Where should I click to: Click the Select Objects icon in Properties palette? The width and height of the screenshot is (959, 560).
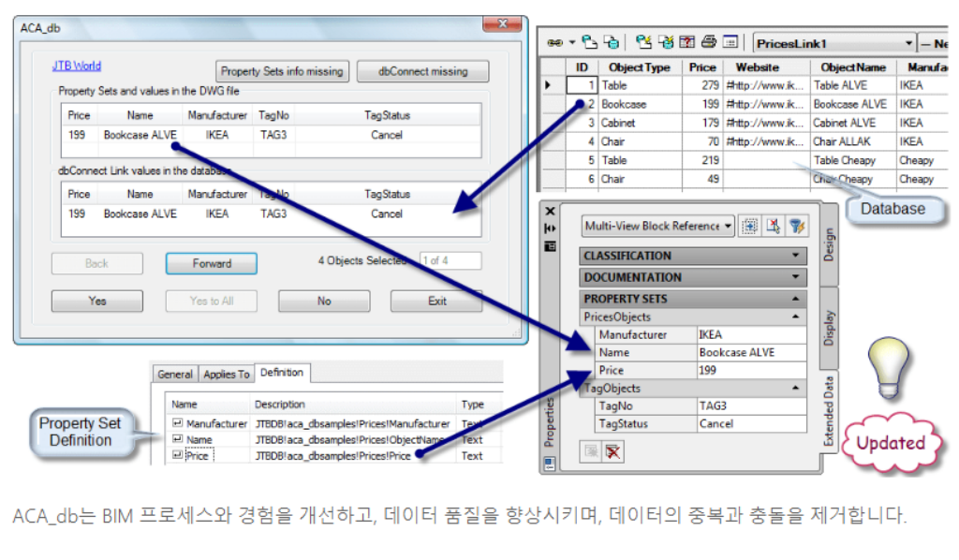[x=774, y=226]
